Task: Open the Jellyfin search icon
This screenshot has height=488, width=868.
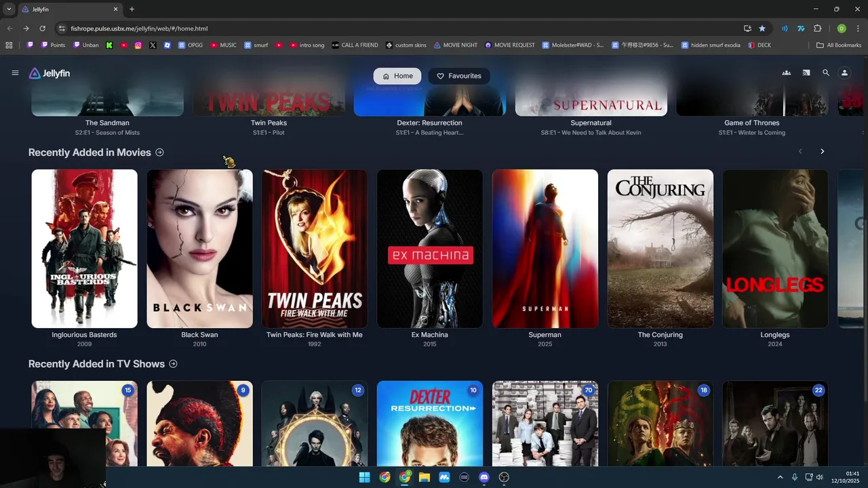Action: click(x=826, y=73)
